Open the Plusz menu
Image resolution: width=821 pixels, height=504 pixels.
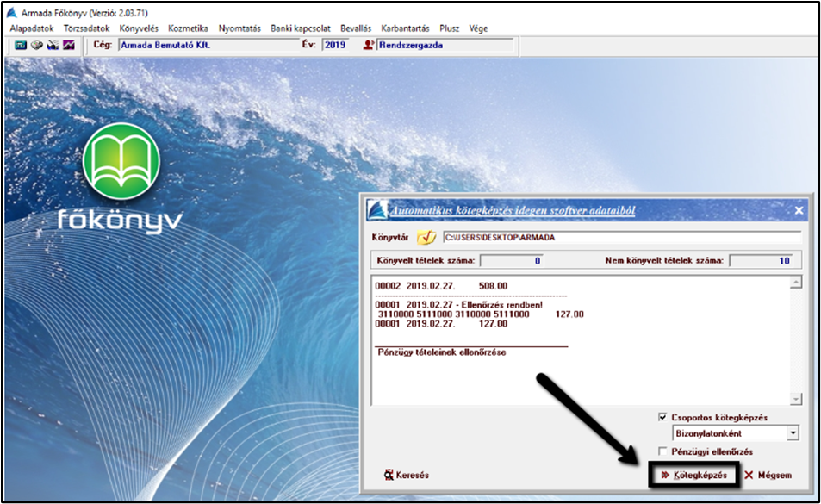(x=449, y=28)
